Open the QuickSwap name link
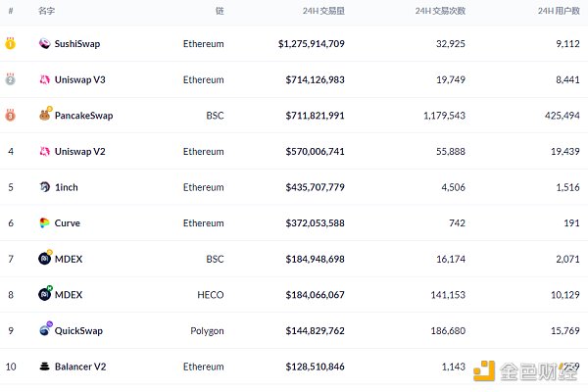 click(x=79, y=330)
